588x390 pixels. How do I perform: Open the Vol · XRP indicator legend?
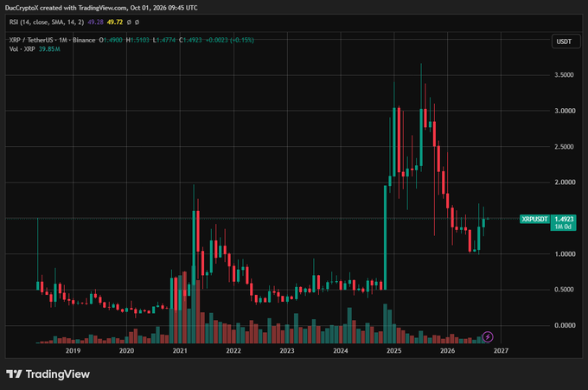(x=22, y=49)
